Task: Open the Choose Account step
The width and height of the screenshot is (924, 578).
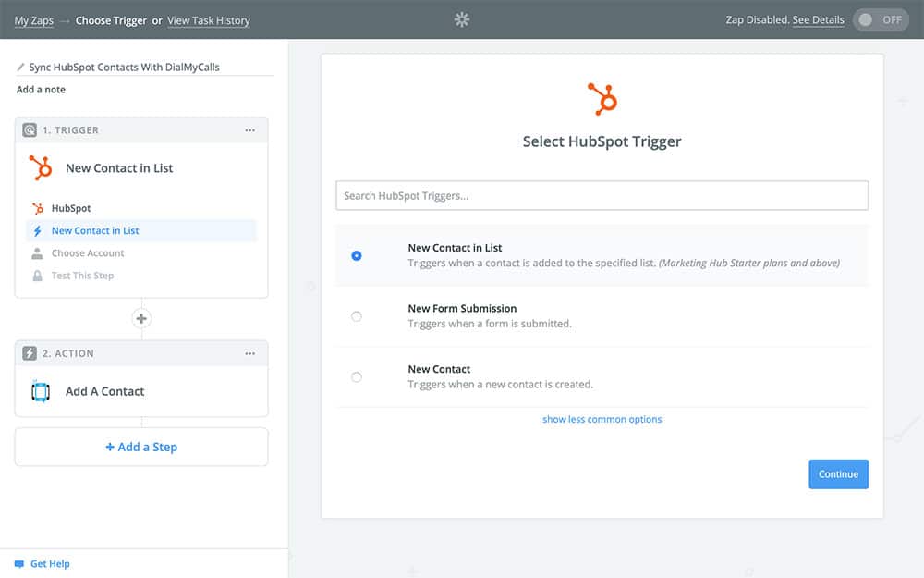Action: coord(88,253)
